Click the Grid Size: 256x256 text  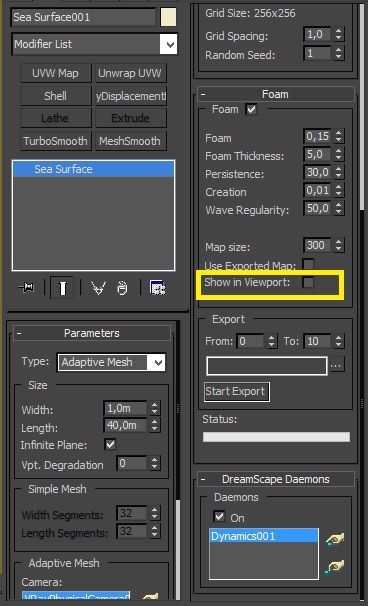click(x=250, y=14)
